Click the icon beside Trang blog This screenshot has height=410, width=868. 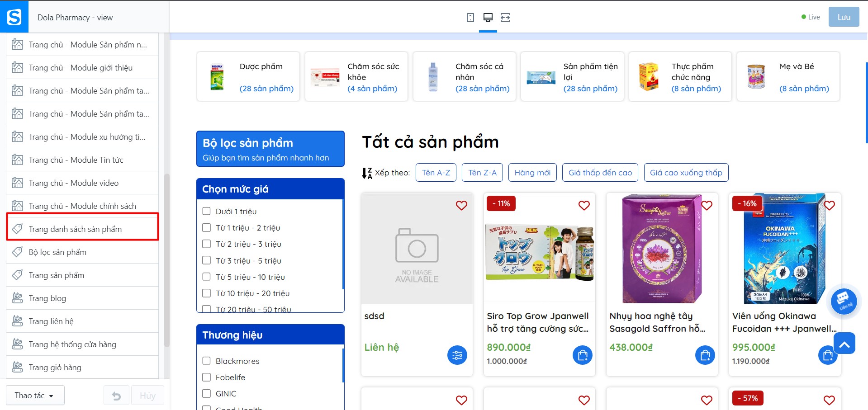(x=17, y=298)
